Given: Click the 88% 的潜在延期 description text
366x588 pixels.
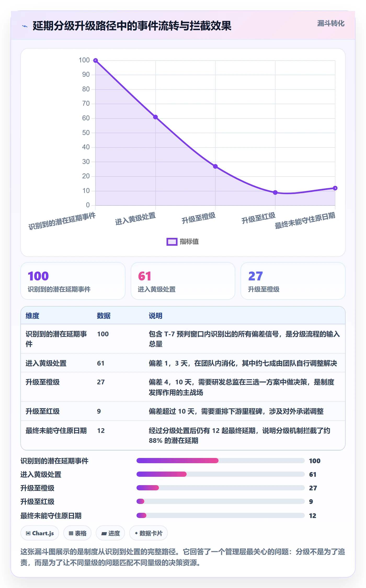Looking at the screenshot, I should (x=174, y=441).
